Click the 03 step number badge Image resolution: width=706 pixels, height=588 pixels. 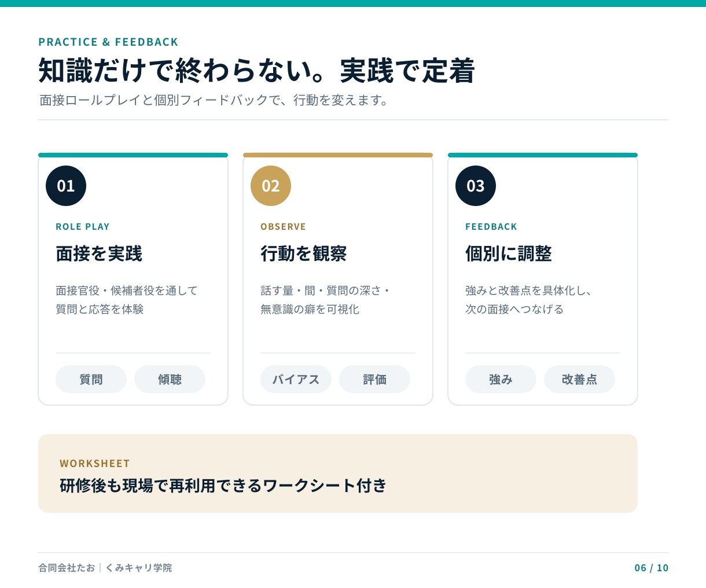coord(476,186)
